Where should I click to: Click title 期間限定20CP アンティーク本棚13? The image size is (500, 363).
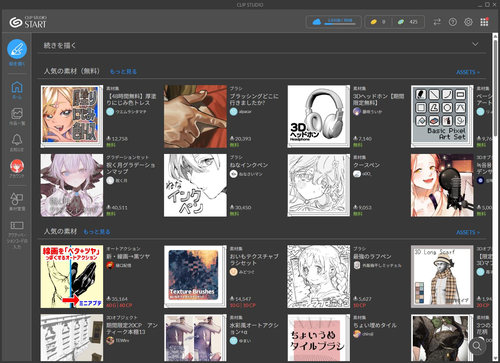[132, 329]
